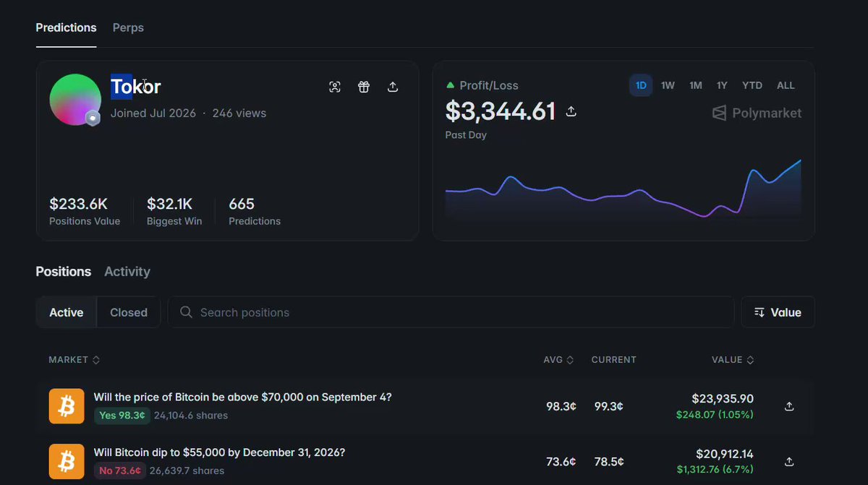Switch to the Perps tab
Viewport: 868px width, 485px height.
pyautogui.click(x=128, y=27)
